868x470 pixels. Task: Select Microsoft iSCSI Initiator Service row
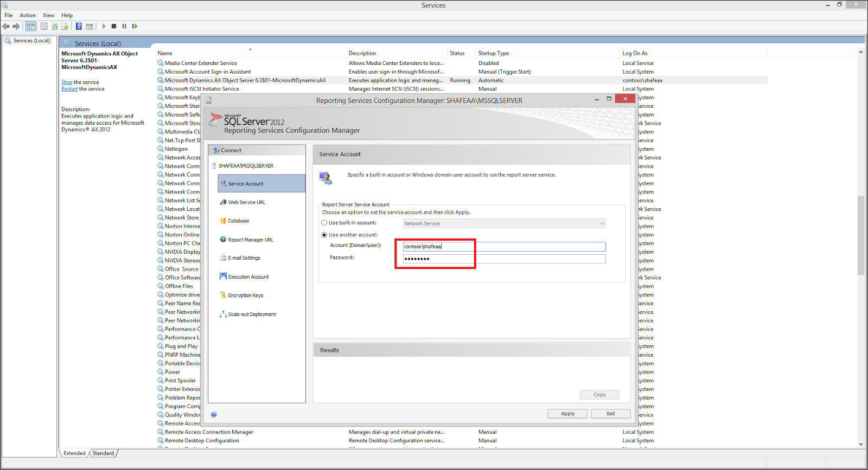coord(462,89)
